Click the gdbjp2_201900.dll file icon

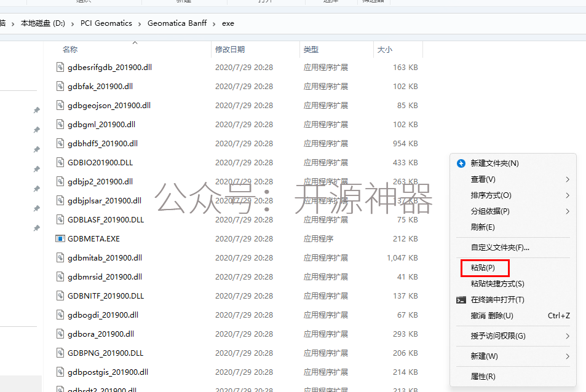click(60, 181)
